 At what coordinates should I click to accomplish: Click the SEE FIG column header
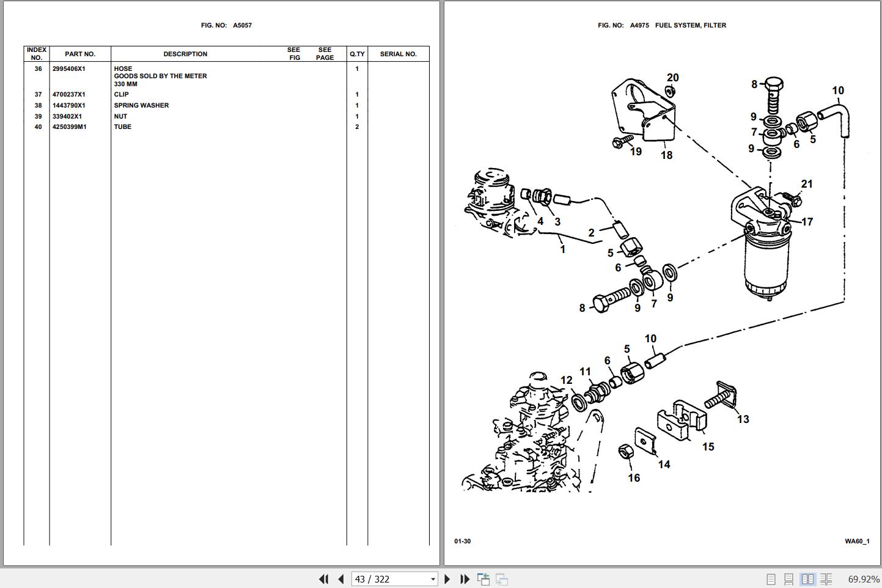tap(294, 54)
